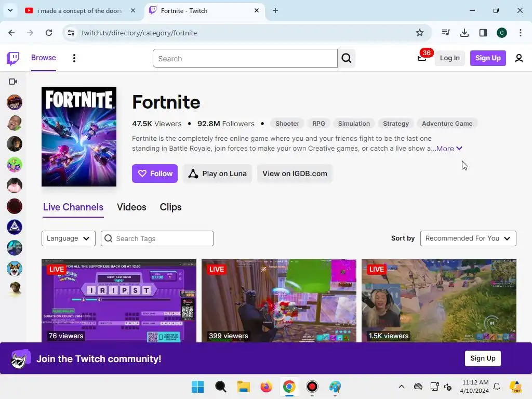This screenshot has height=399, width=532.
Task: Select the Shooter tag
Action: (287, 124)
